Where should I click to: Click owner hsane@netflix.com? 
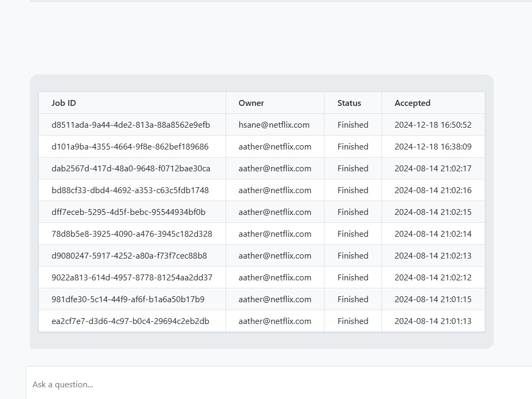[x=274, y=125]
